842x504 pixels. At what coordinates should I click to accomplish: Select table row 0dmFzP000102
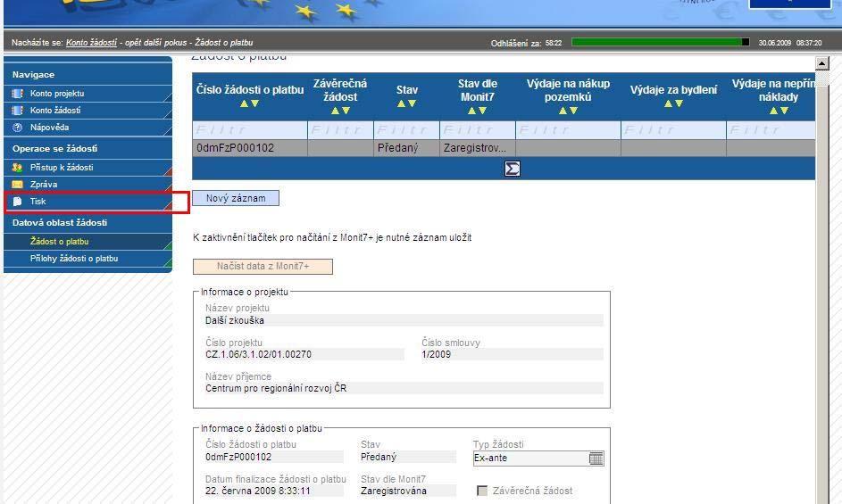tap(504, 148)
